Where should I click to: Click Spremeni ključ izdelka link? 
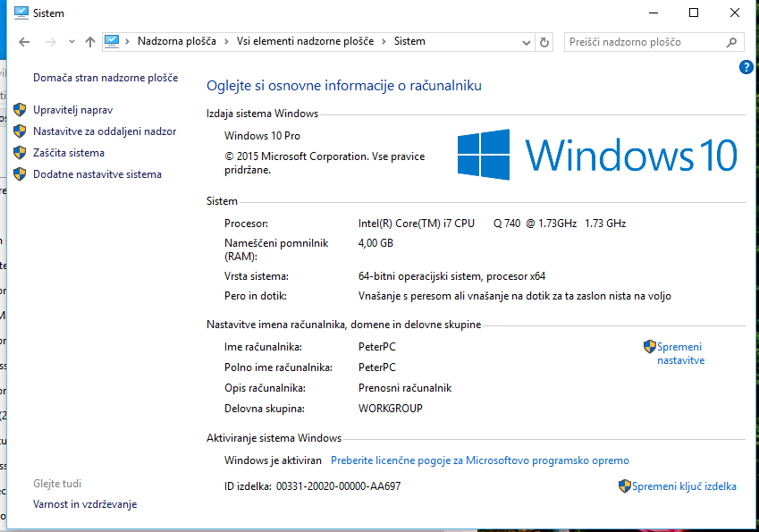coord(684,486)
